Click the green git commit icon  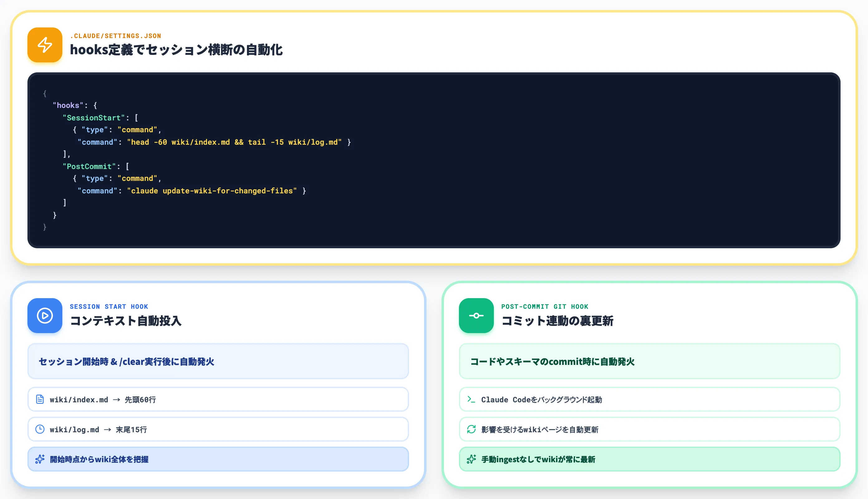[476, 315]
